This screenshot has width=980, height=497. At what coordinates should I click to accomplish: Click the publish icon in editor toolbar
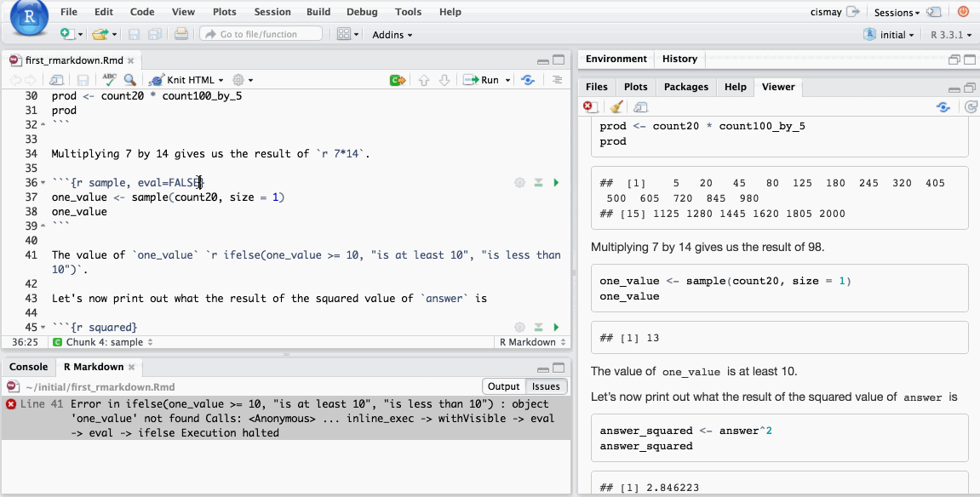point(528,80)
